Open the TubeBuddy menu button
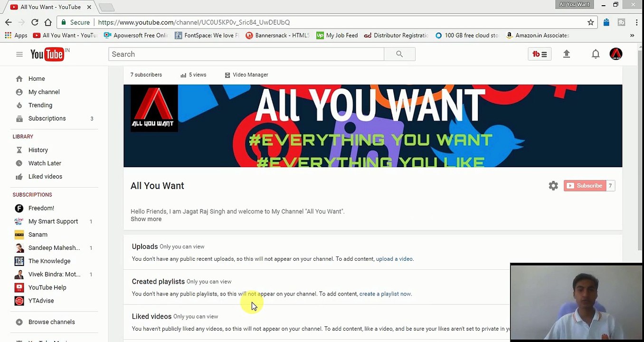This screenshot has width=644, height=342. click(x=540, y=54)
